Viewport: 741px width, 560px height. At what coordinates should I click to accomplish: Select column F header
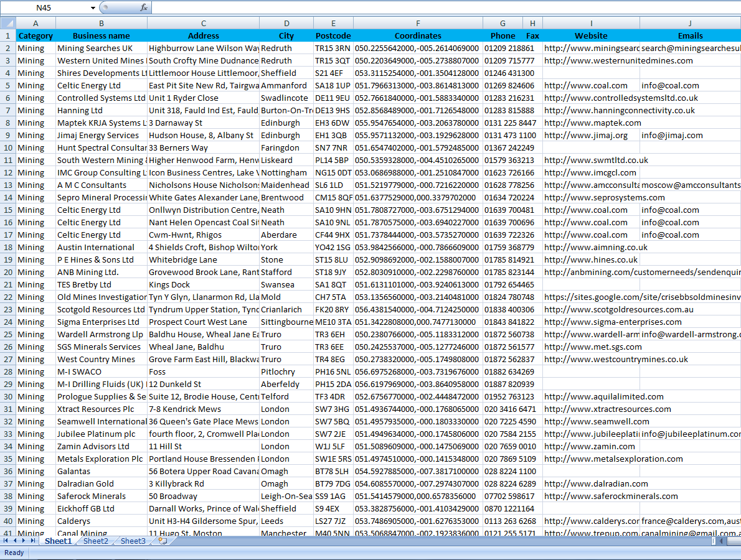[x=418, y=23]
